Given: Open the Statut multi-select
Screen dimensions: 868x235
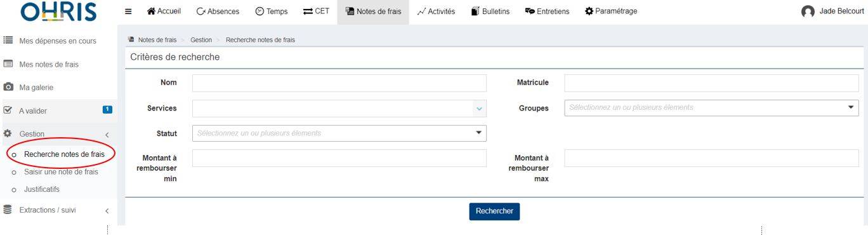Looking at the screenshot, I should (339, 133).
